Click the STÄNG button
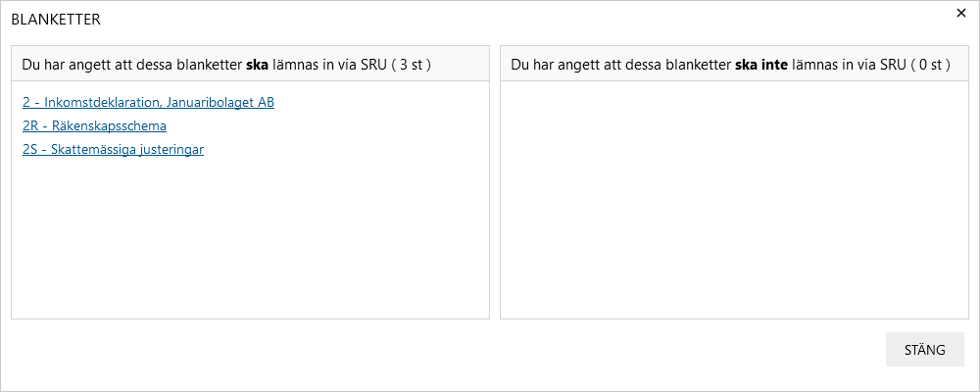The width and height of the screenshot is (980, 392). pos(925,350)
